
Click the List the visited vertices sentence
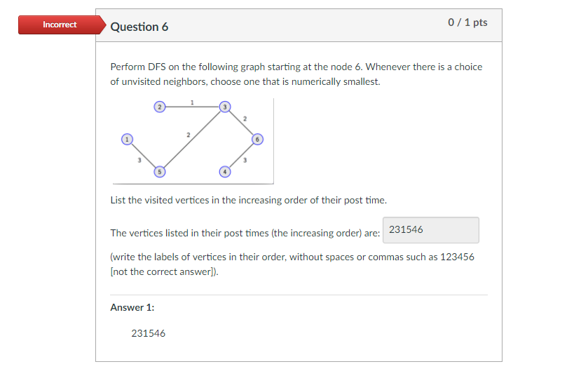tap(248, 200)
